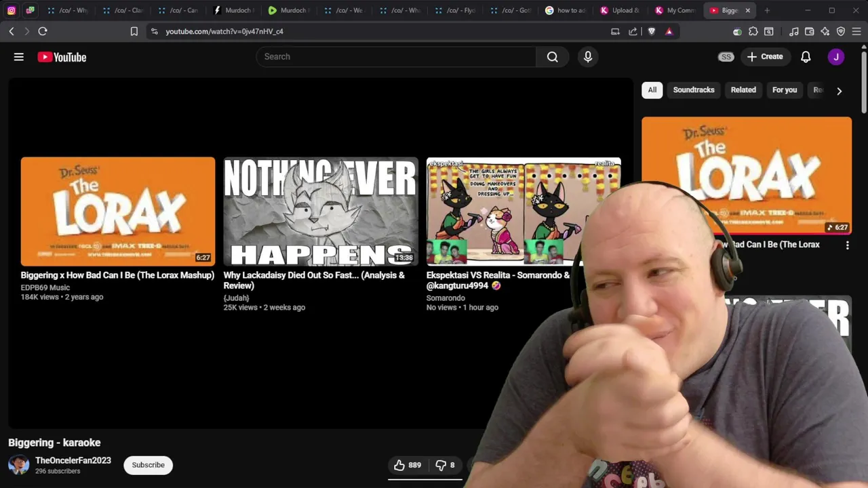Open the YouTube notifications bell
The image size is (868, 488).
(806, 57)
